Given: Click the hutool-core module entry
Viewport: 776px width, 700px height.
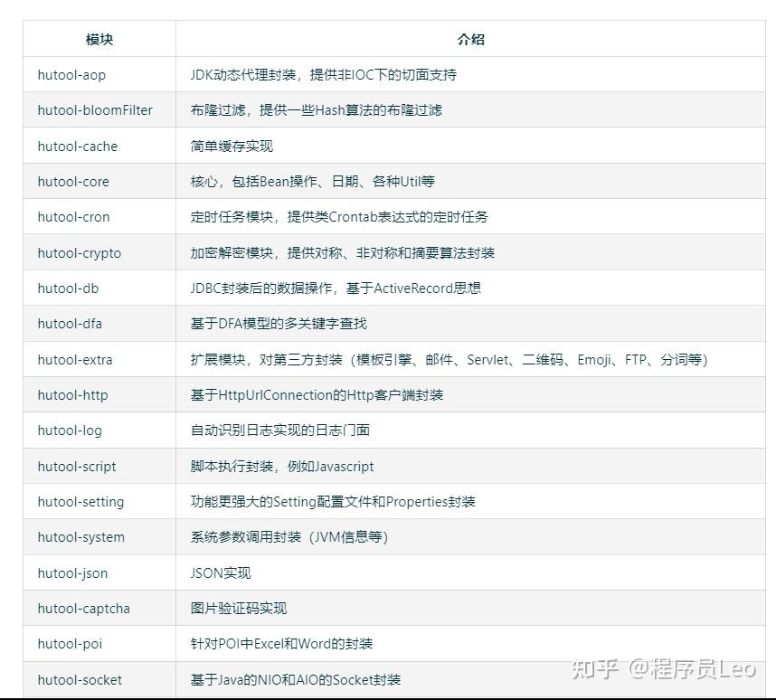Looking at the screenshot, I should tap(72, 182).
